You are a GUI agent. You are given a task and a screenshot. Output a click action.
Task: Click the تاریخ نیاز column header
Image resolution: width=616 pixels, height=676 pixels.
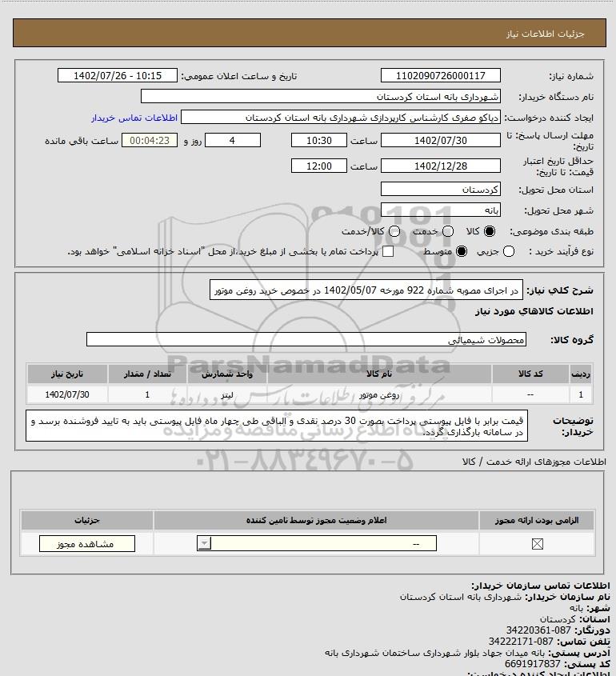tap(67, 374)
